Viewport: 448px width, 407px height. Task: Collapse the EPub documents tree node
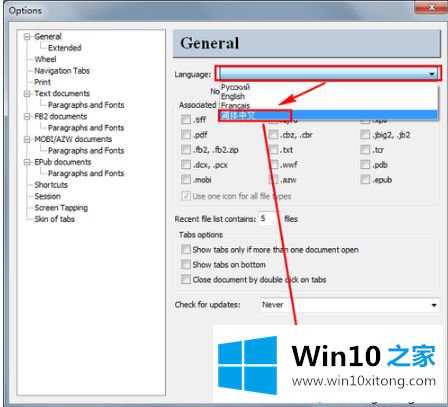pos(27,162)
